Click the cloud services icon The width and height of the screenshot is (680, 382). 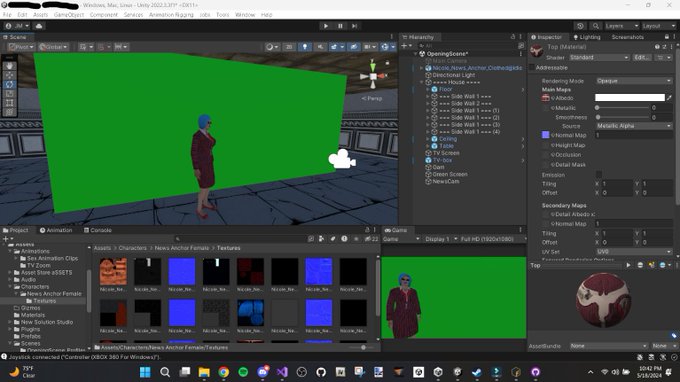pyautogui.click(x=39, y=26)
